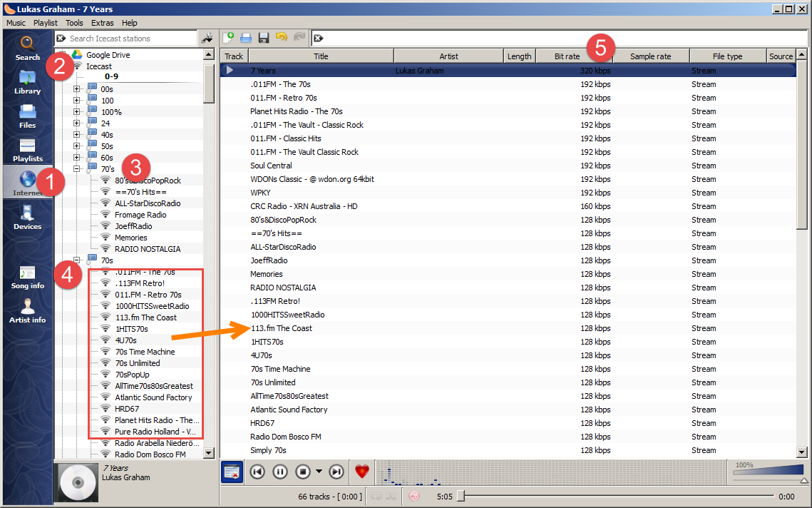
Task: Collapse the 70's genre folder
Action: [77, 169]
